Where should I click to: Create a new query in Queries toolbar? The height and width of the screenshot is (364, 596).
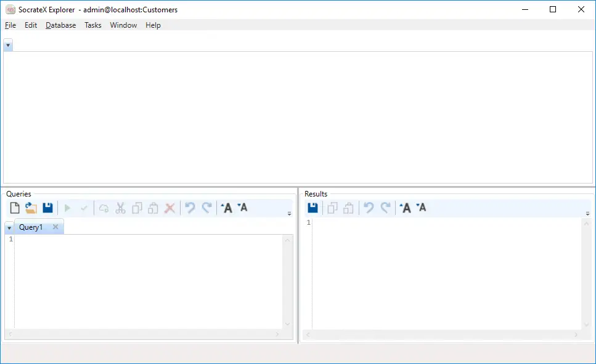[15, 208]
